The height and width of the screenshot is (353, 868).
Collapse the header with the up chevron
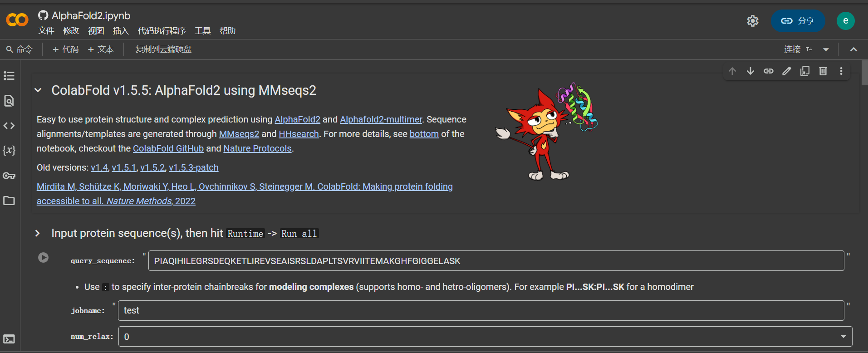(853, 49)
